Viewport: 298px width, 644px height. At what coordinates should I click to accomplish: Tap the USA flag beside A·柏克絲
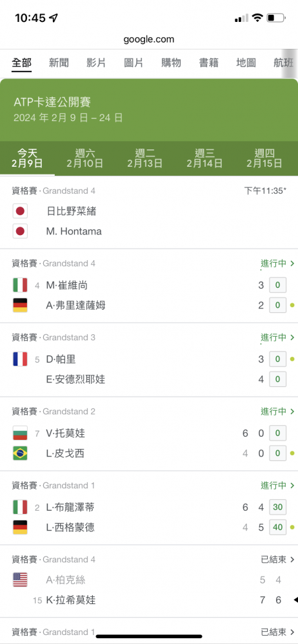coord(20,580)
